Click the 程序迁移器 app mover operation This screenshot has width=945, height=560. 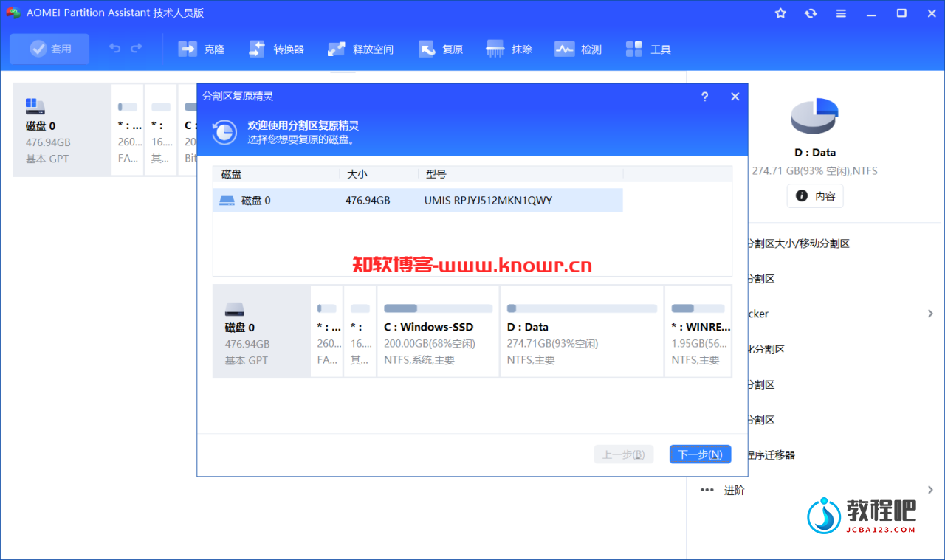pos(772,455)
